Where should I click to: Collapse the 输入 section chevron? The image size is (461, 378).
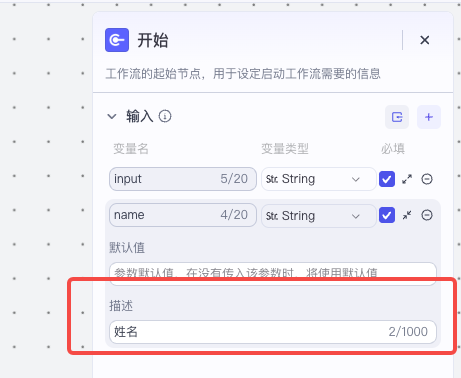pyautogui.click(x=111, y=116)
